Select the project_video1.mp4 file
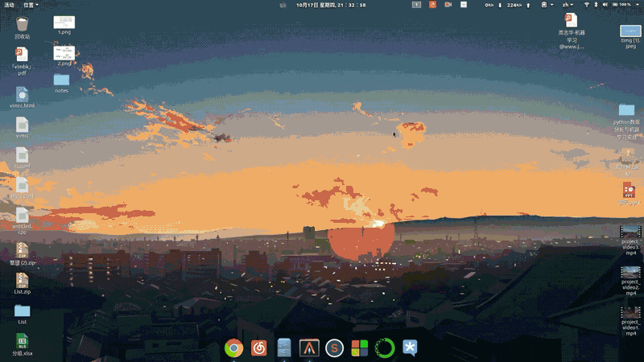 pos(630,312)
